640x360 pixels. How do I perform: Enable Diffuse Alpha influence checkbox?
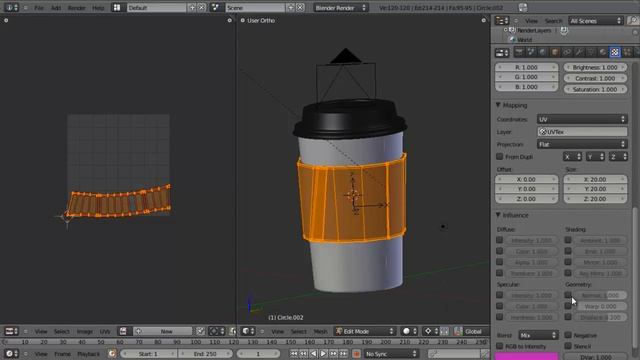click(499, 262)
